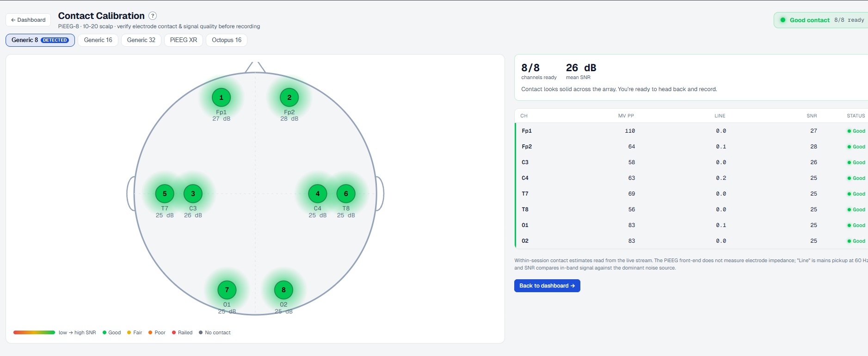Screen dimensions: 868x356
Task: Click the Good legend entry
Action: click(112, 332)
